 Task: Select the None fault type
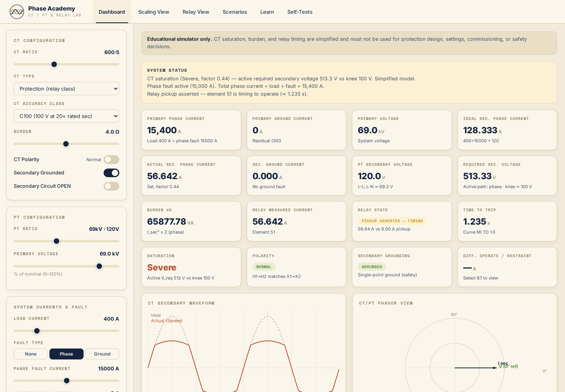(x=31, y=354)
